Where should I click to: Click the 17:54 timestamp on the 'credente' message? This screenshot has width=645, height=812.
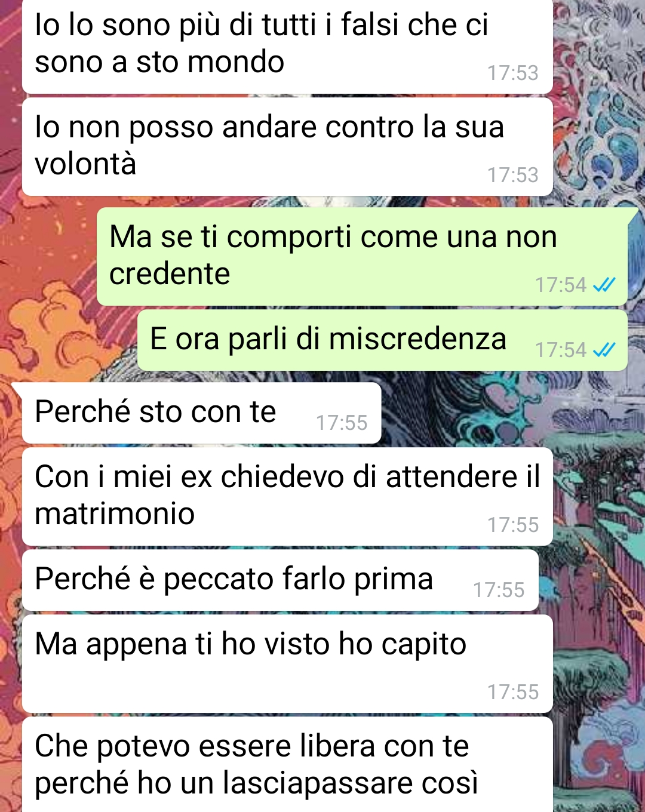pyautogui.click(x=561, y=285)
